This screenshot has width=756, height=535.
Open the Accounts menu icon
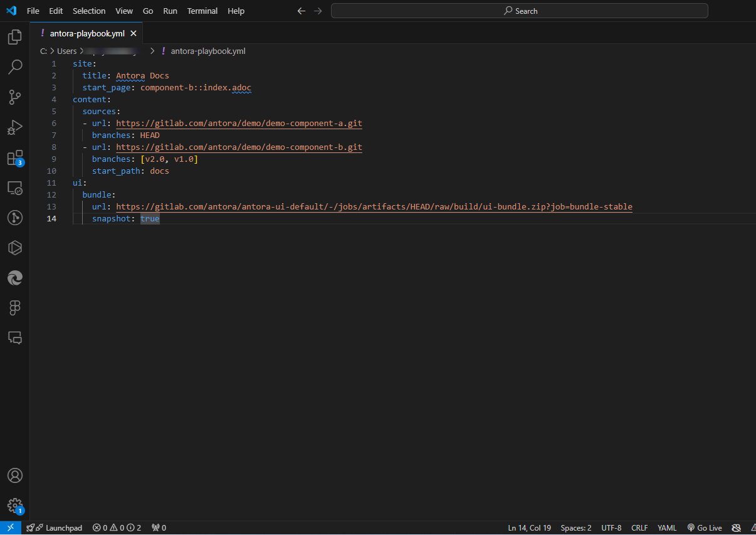click(x=15, y=475)
